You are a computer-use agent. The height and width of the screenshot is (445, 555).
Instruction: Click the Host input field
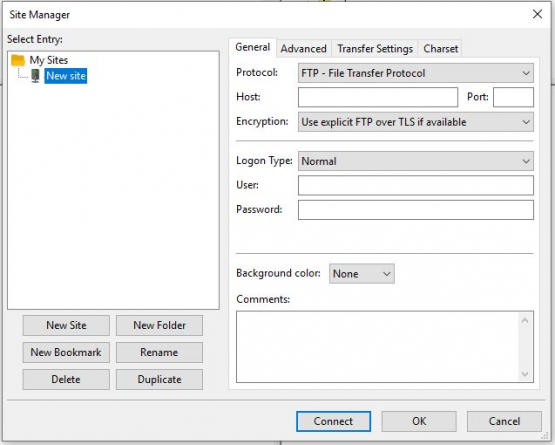tap(378, 97)
